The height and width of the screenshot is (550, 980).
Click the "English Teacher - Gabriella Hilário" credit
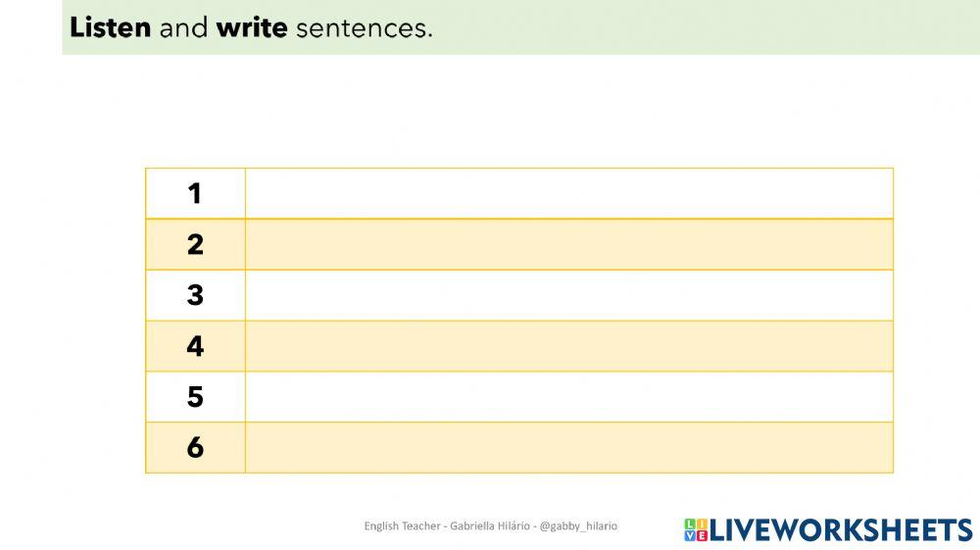point(445,525)
